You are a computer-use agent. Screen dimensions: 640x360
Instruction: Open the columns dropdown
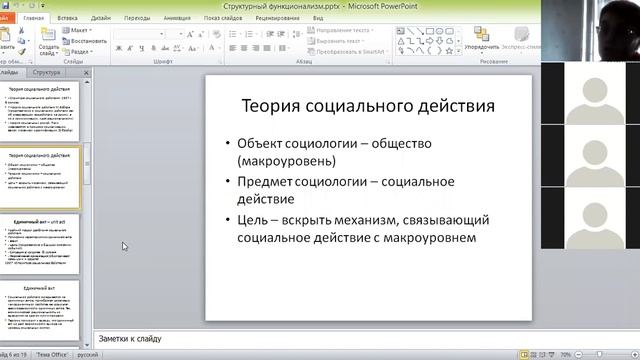283,49
